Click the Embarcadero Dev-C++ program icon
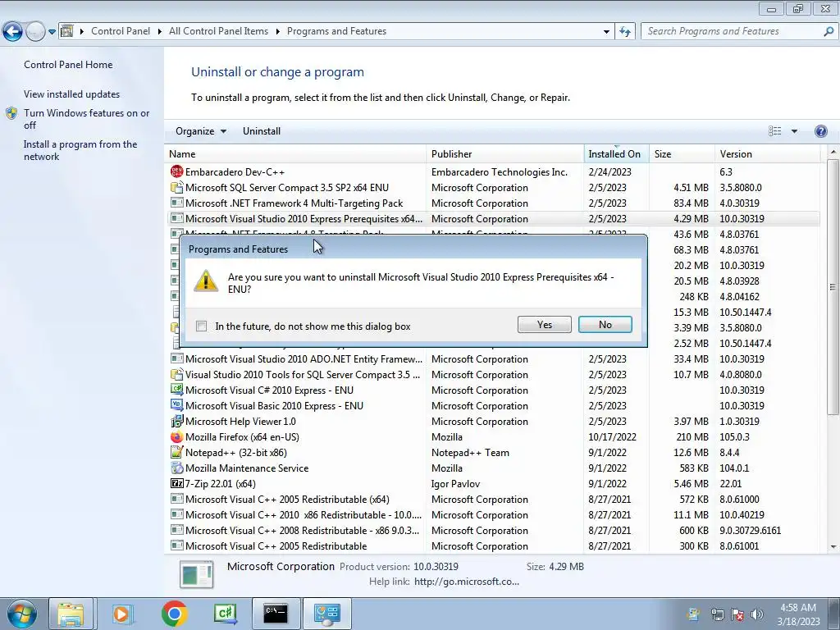Viewport: 840px width, 630px height. click(176, 172)
